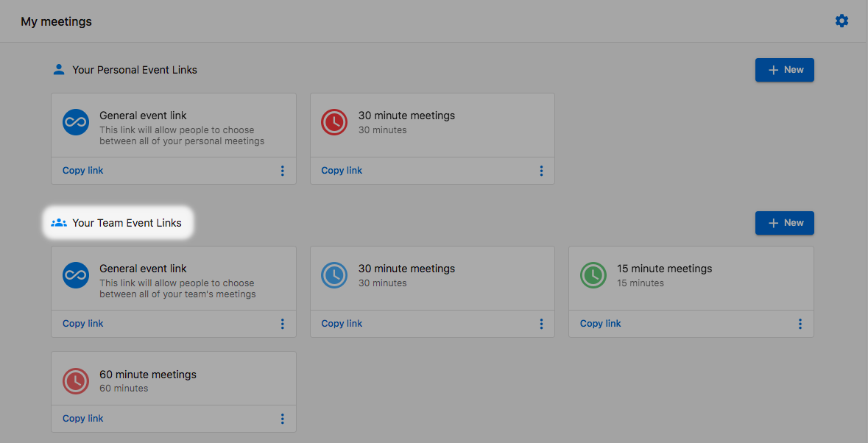Show more options for 15 minute meetings

pyautogui.click(x=800, y=324)
